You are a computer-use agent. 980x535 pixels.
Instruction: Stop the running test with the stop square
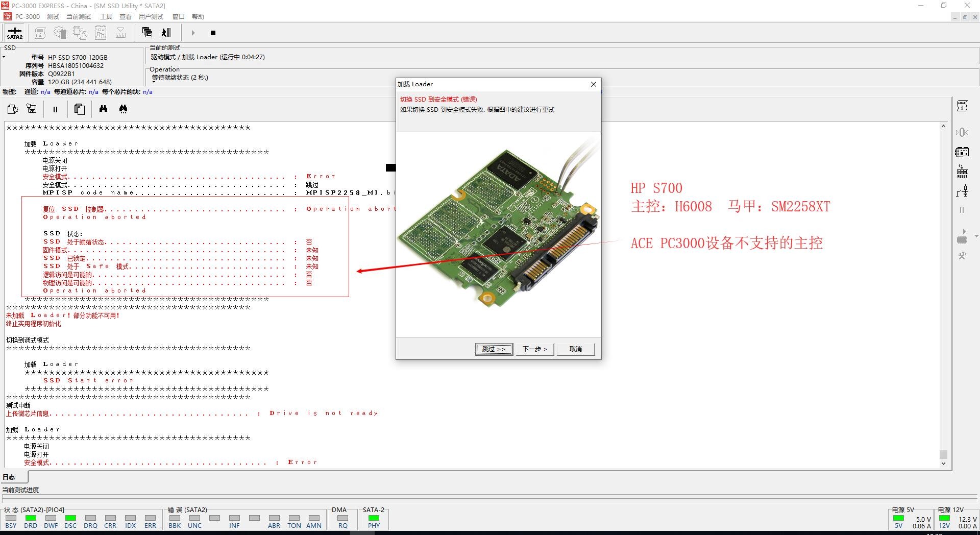click(x=213, y=33)
